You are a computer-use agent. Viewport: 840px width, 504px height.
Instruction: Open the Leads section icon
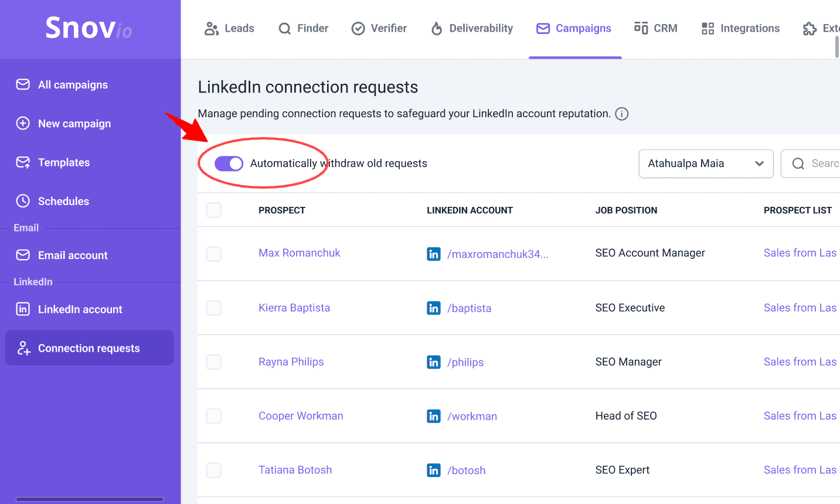click(211, 28)
